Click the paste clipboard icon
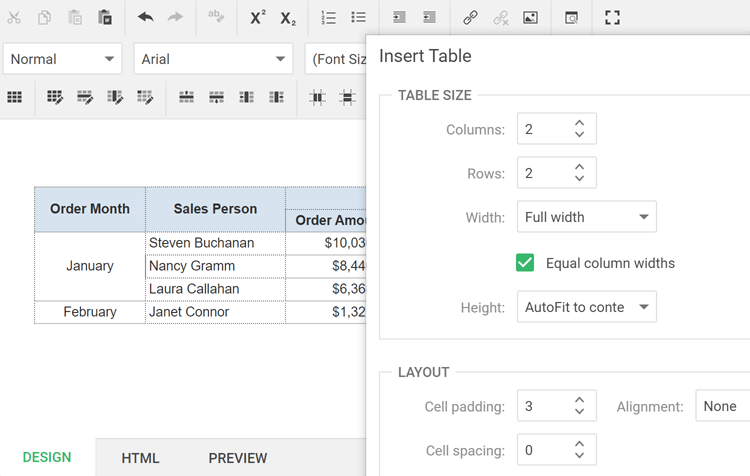Image resolution: width=750 pixels, height=476 pixels. pos(105,18)
